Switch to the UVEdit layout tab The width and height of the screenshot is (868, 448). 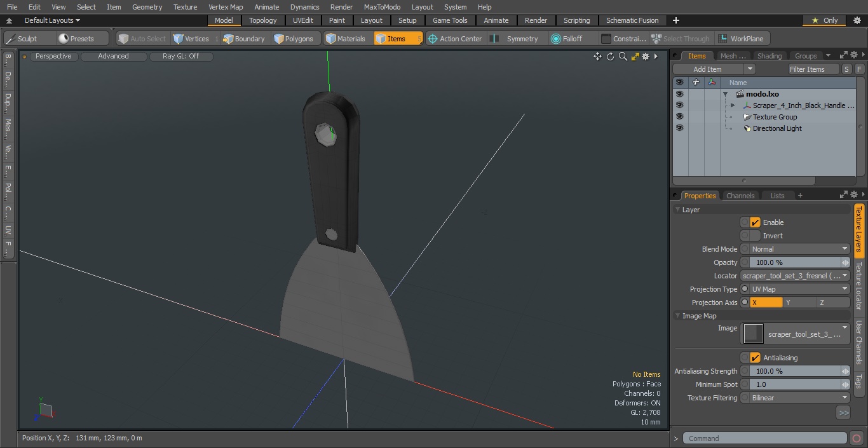pos(303,20)
